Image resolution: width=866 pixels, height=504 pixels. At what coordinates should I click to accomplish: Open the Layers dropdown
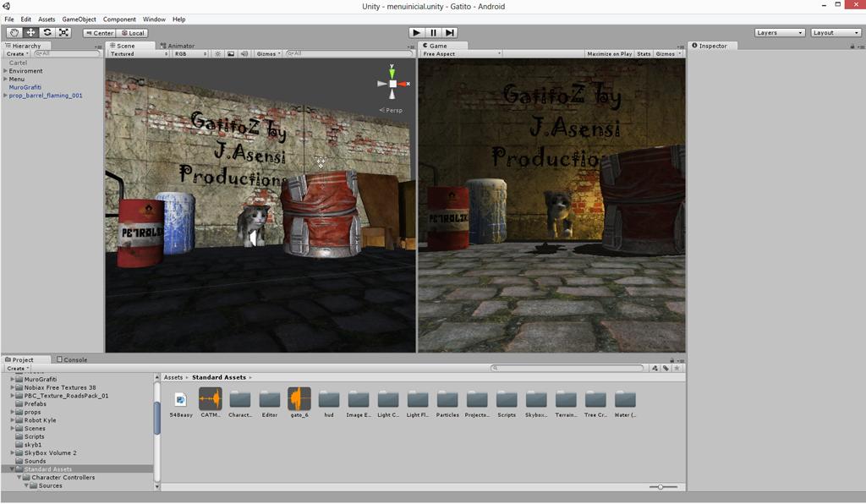[779, 33]
